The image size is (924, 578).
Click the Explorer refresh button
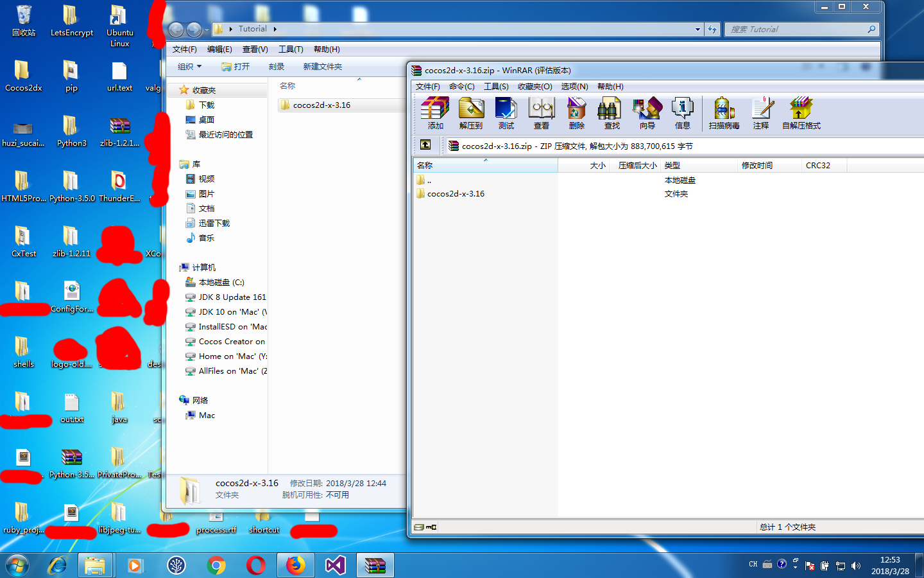(x=712, y=30)
